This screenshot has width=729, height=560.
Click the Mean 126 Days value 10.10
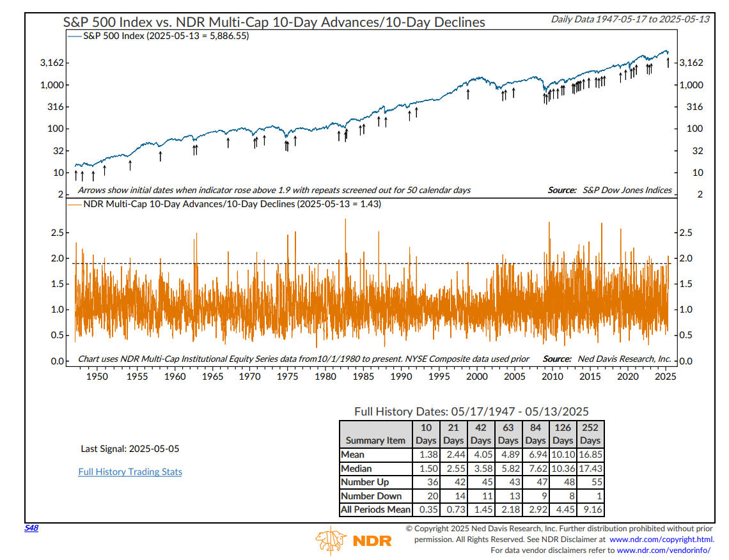(x=563, y=455)
